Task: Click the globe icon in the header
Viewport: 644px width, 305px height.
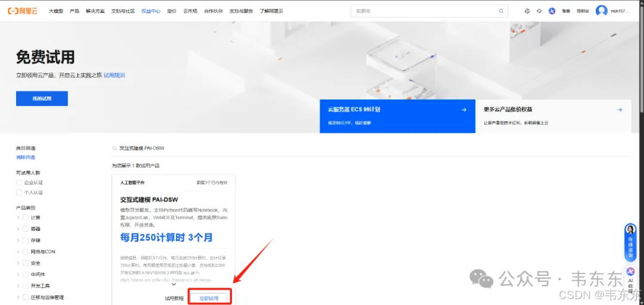Action: coord(527,11)
